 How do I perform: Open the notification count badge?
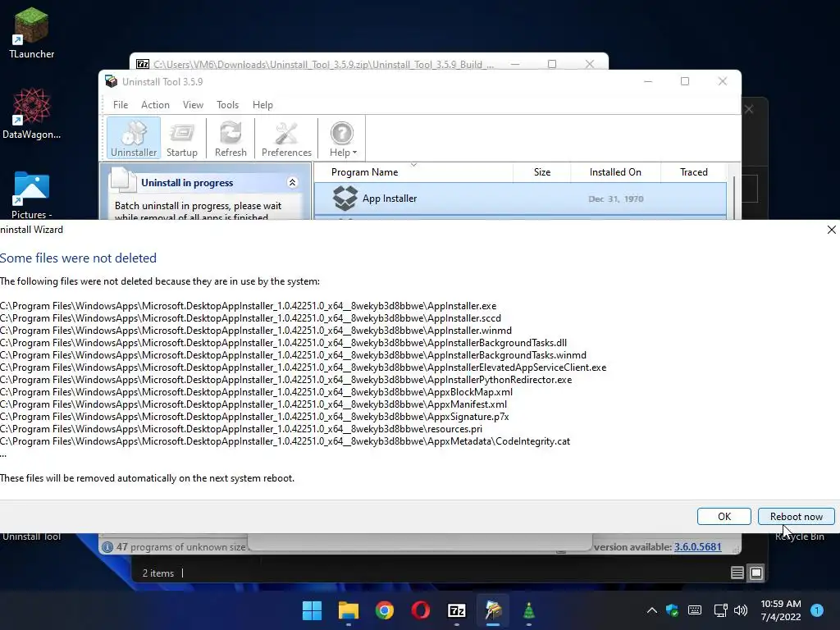point(817,610)
